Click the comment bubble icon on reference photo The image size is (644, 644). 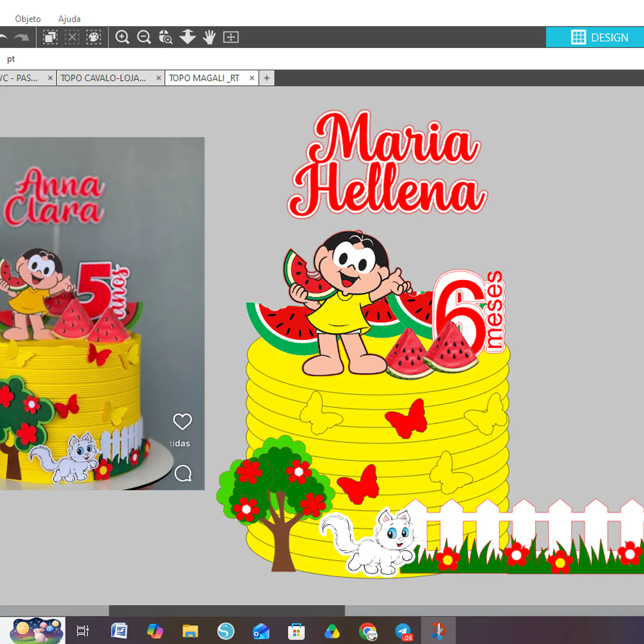(x=183, y=474)
